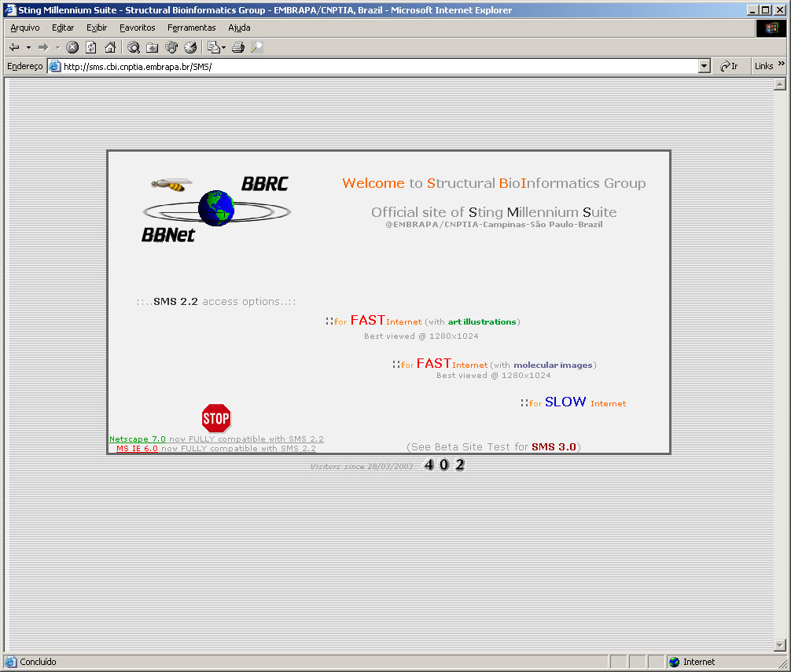Viewport: 791px width, 672px height.
Task: Click the BBRC BBNet globe logo
Action: (x=216, y=208)
